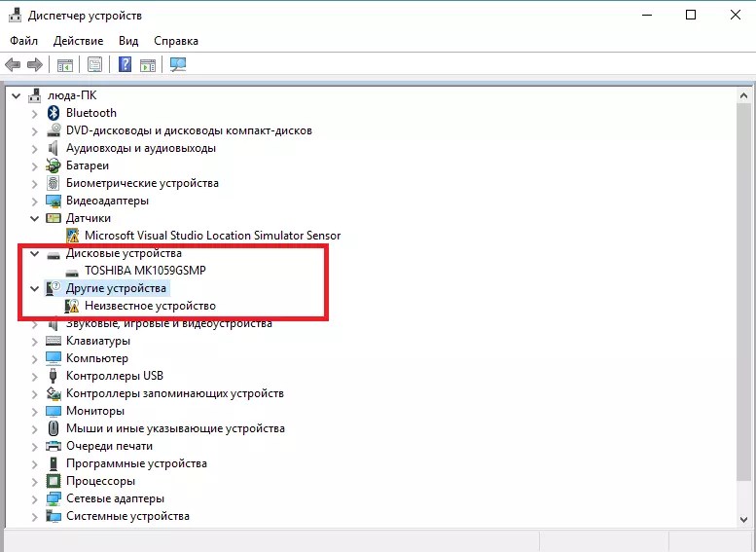The height and width of the screenshot is (552, 756).
Task: Click the Клавиатуры keyboard icon
Action: (x=54, y=341)
